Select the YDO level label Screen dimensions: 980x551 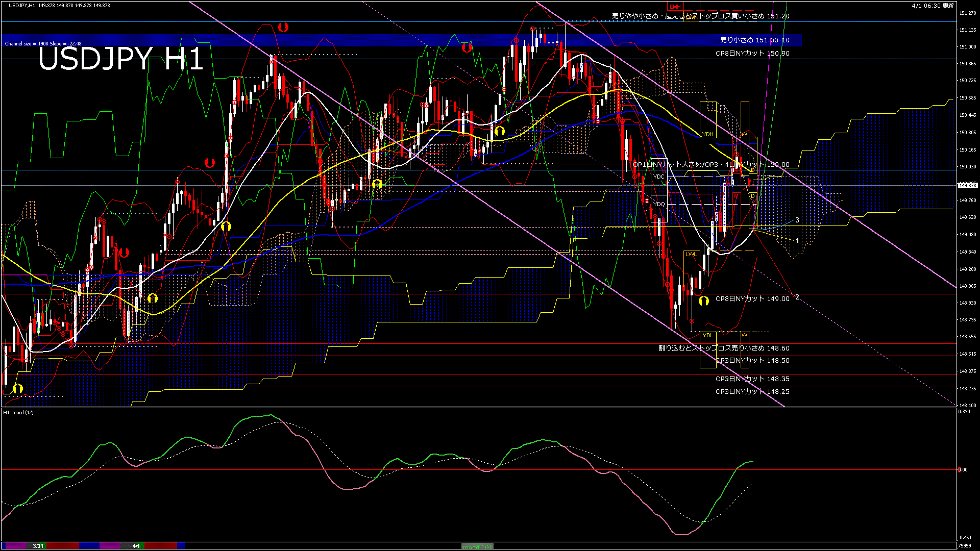[659, 204]
